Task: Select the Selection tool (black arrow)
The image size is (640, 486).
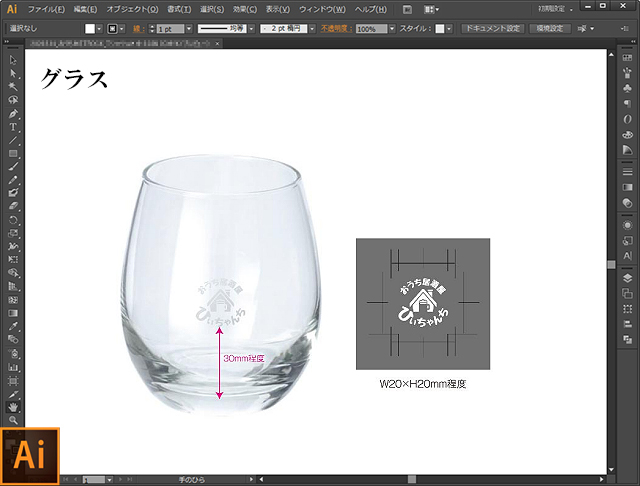Action: point(13,60)
